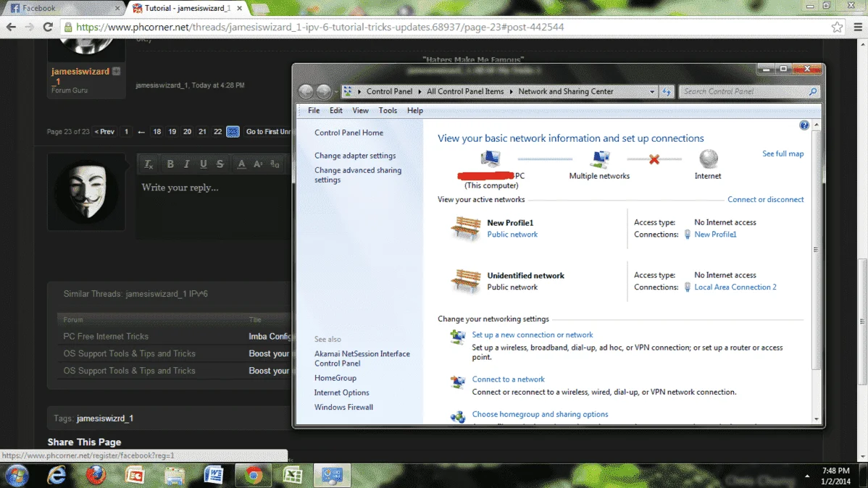Open Tools menu in Control Panel
This screenshot has height=488, width=868.
388,110
